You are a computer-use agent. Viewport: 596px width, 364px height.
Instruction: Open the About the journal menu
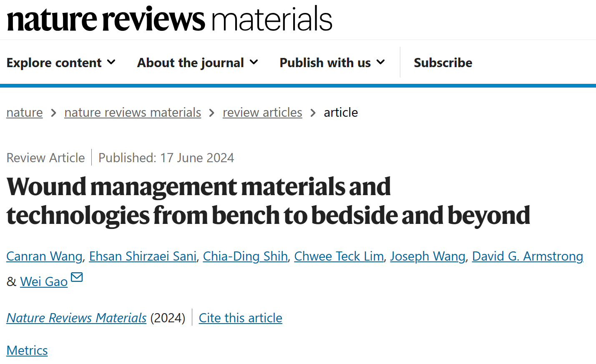point(198,63)
